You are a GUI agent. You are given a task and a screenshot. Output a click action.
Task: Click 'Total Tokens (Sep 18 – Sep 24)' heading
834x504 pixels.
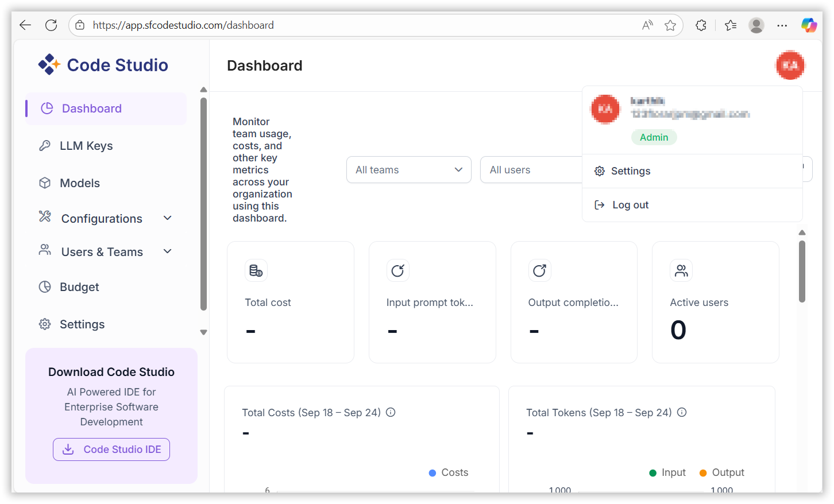point(599,413)
